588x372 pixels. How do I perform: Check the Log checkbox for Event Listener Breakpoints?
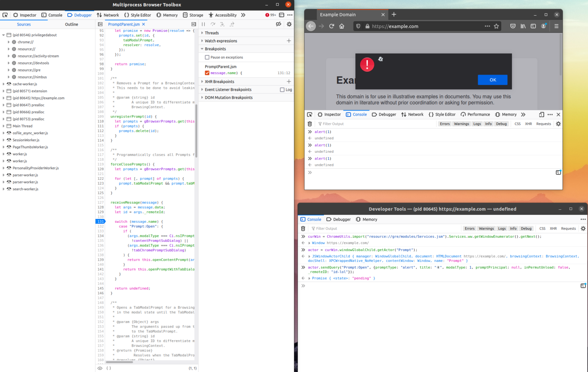[x=282, y=89]
